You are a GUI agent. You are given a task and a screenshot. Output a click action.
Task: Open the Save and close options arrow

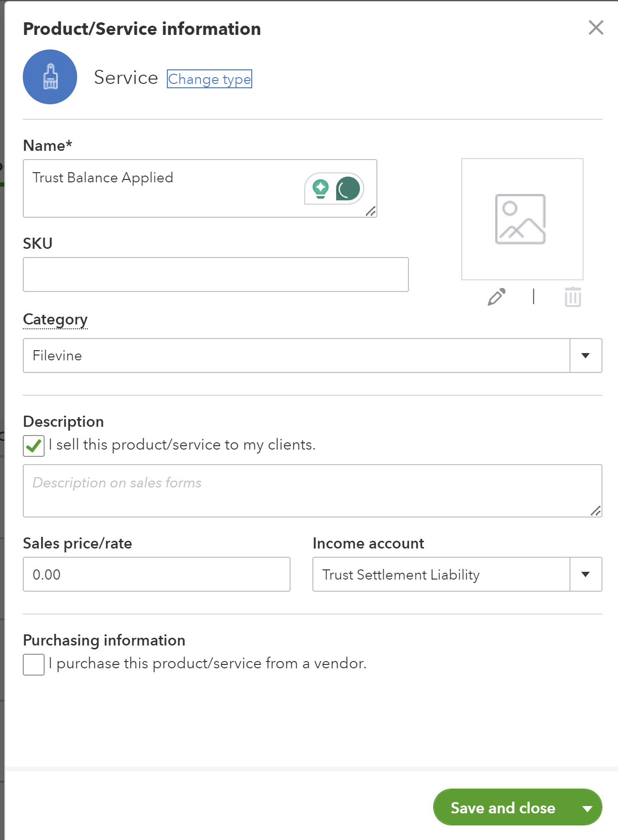587,808
